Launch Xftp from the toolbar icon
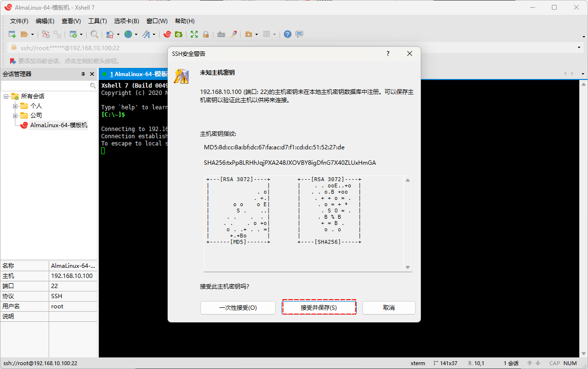This screenshot has width=588, height=369. tap(177, 34)
